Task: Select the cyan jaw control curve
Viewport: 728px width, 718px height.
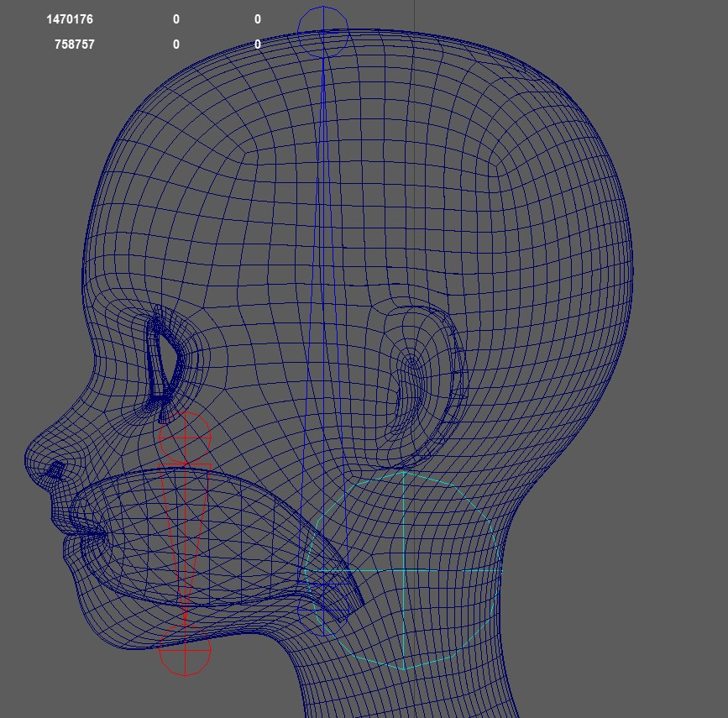Action: coord(403,571)
